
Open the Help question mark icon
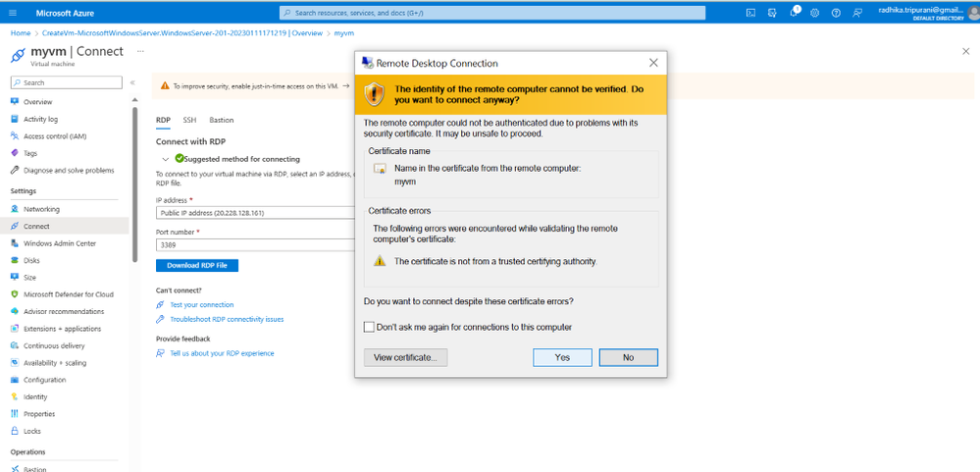coord(836,13)
